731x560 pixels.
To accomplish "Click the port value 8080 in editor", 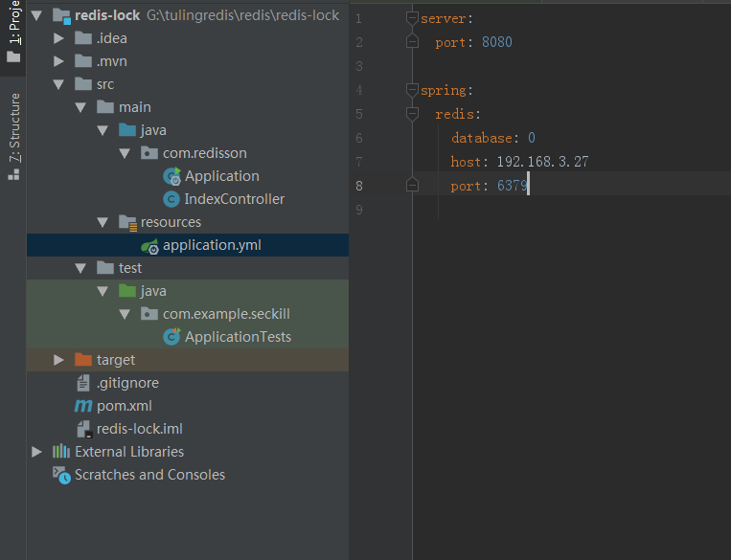I will click(x=497, y=42).
